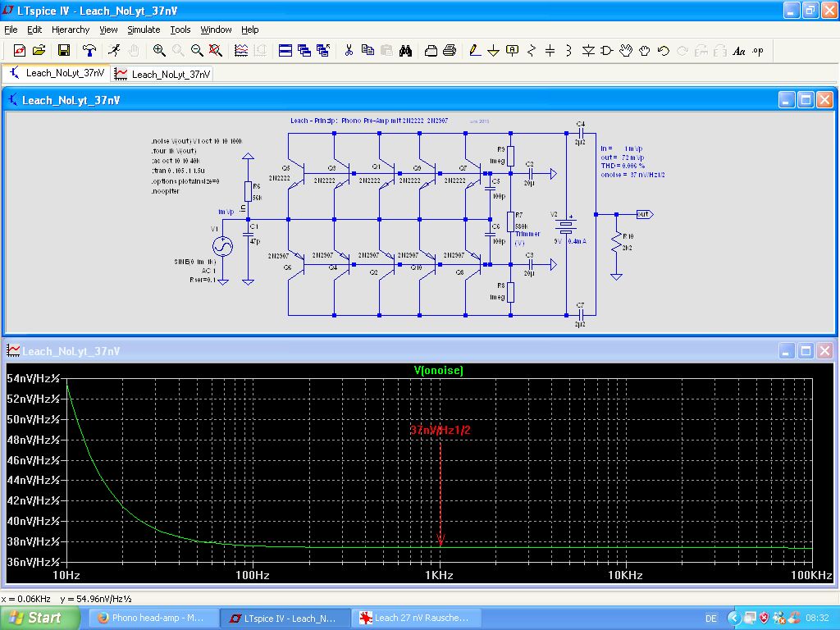Place a ground symbol tool

[x=493, y=50]
